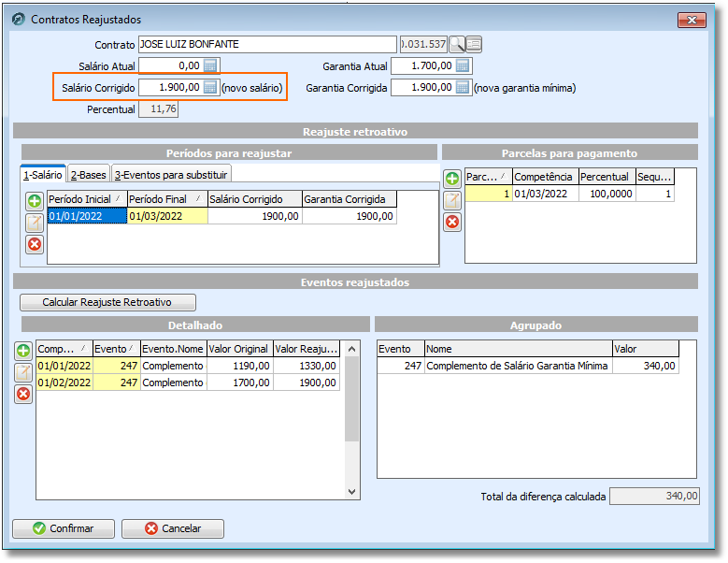The height and width of the screenshot is (563, 728).
Task: Edit the selected parcela para pagamento
Action: pyautogui.click(x=452, y=200)
